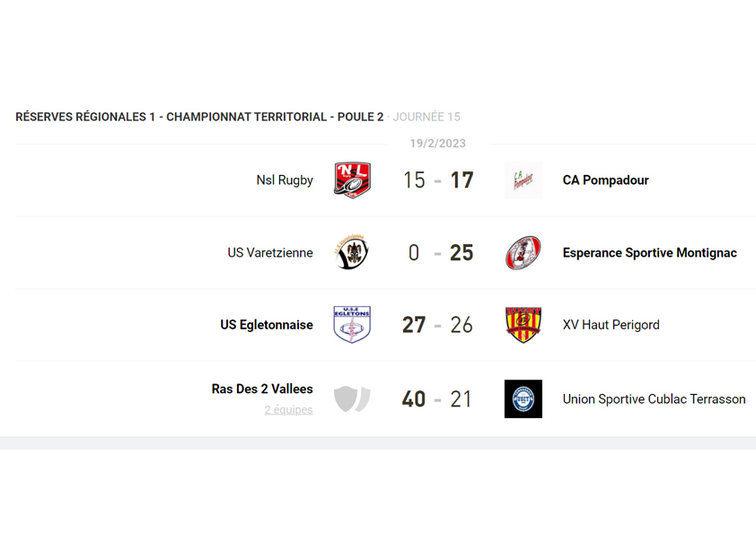Viewport: 756px width, 534px height.
Task: Click the Union Sportive Cublac Terrasson name
Action: [654, 399]
